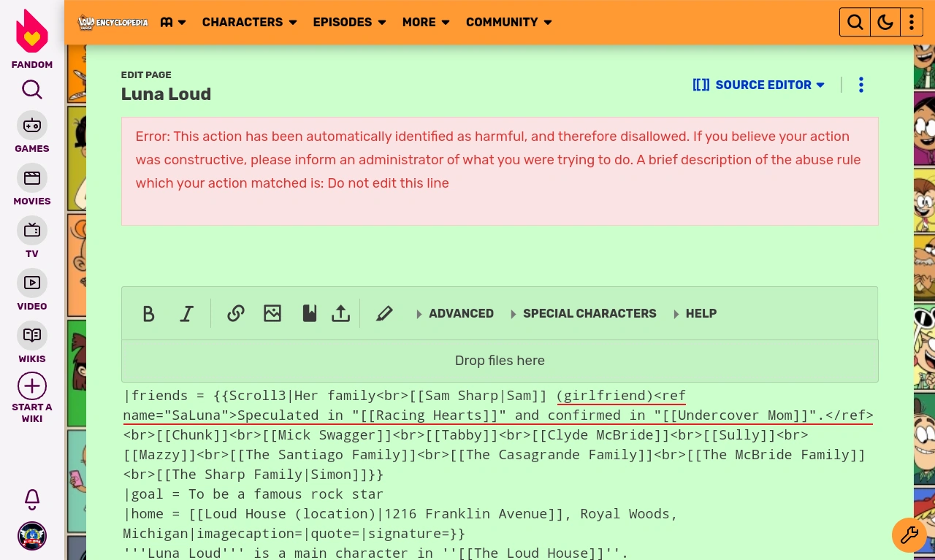Insert a reference using the book icon
Image resolution: width=935 pixels, height=560 pixels.
click(310, 313)
